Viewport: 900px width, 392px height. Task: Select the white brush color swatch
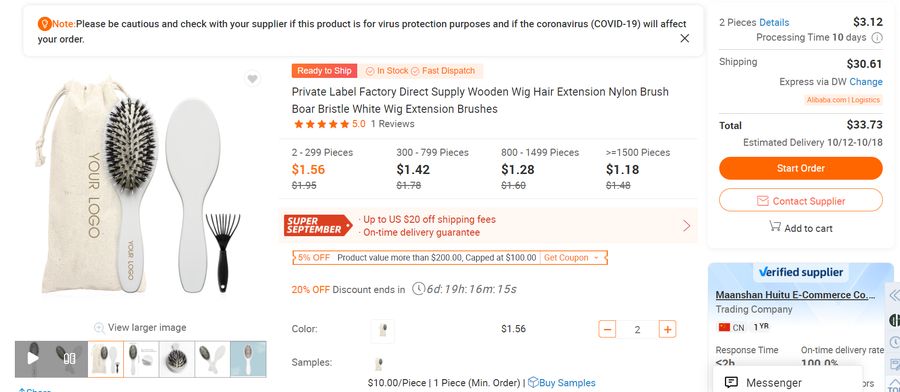(383, 330)
